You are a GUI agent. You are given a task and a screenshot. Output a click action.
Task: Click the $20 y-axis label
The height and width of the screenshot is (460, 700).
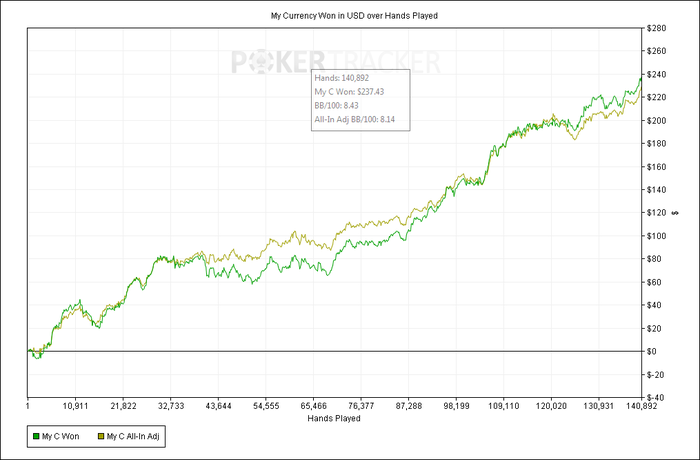tap(654, 329)
